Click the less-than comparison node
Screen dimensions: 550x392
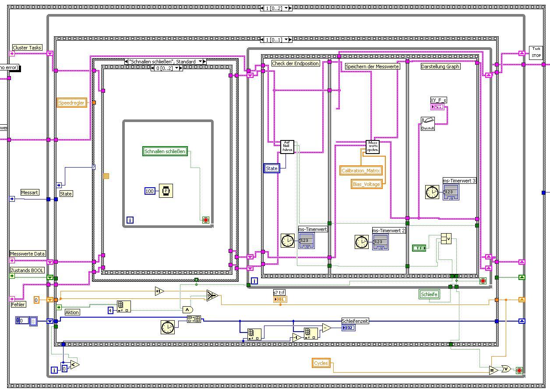click(74, 364)
